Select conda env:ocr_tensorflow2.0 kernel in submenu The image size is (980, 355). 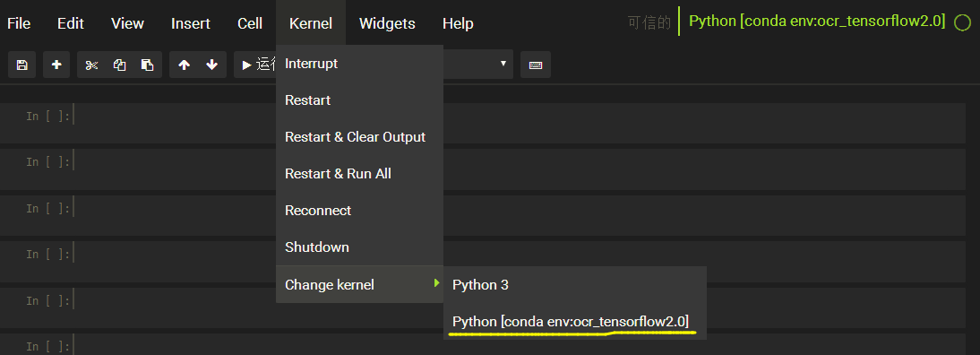coord(575,321)
